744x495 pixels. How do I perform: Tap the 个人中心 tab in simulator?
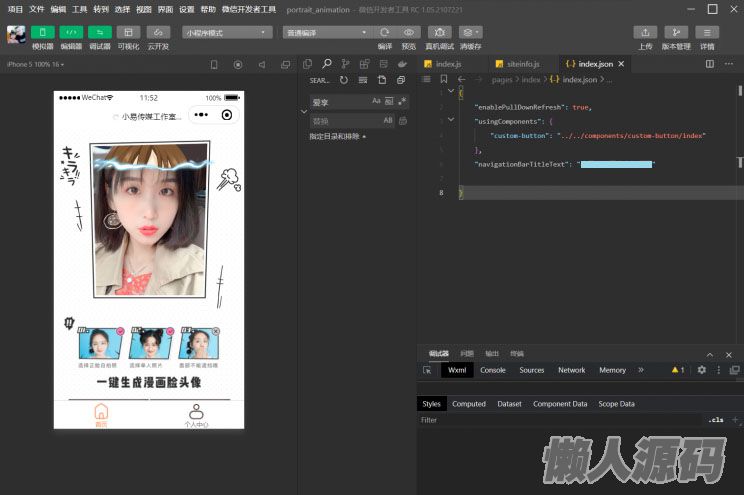point(196,415)
